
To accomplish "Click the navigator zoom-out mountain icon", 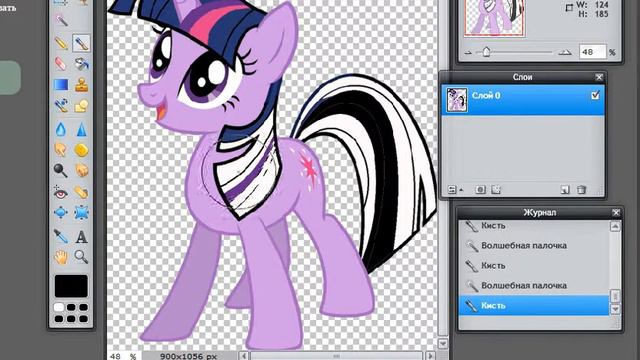I will (468, 53).
